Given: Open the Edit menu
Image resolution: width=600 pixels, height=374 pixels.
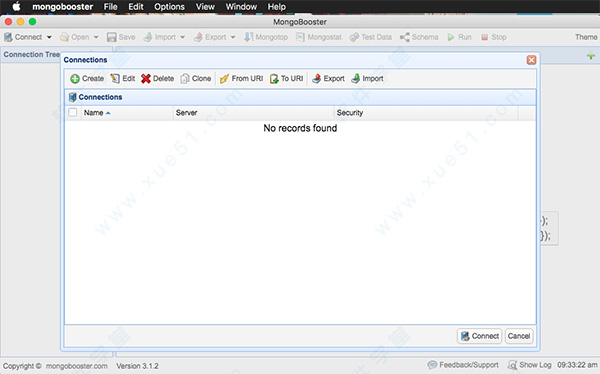Looking at the screenshot, I should point(136,7).
